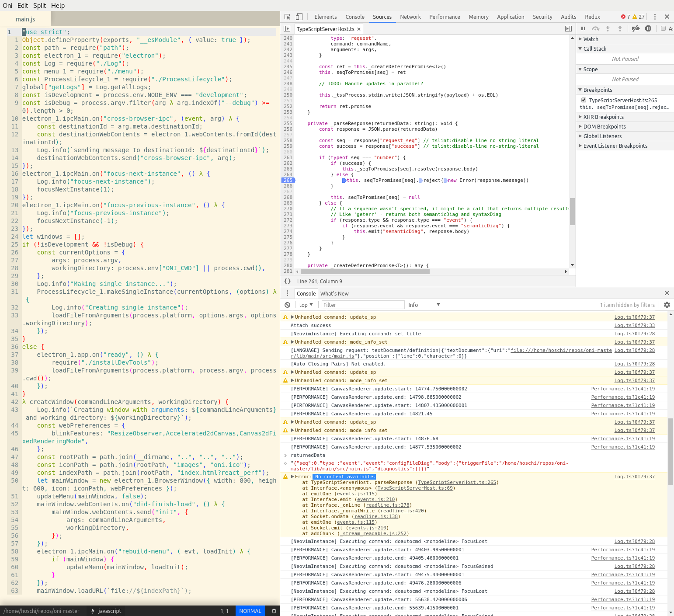
Task: Expand DOM Breakpoints section
Action: pyautogui.click(x=625, y=126)
